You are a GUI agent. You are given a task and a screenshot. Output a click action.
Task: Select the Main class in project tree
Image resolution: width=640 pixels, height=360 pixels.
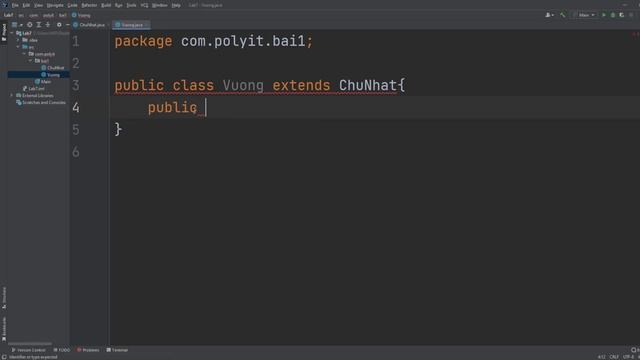[43, 82]
